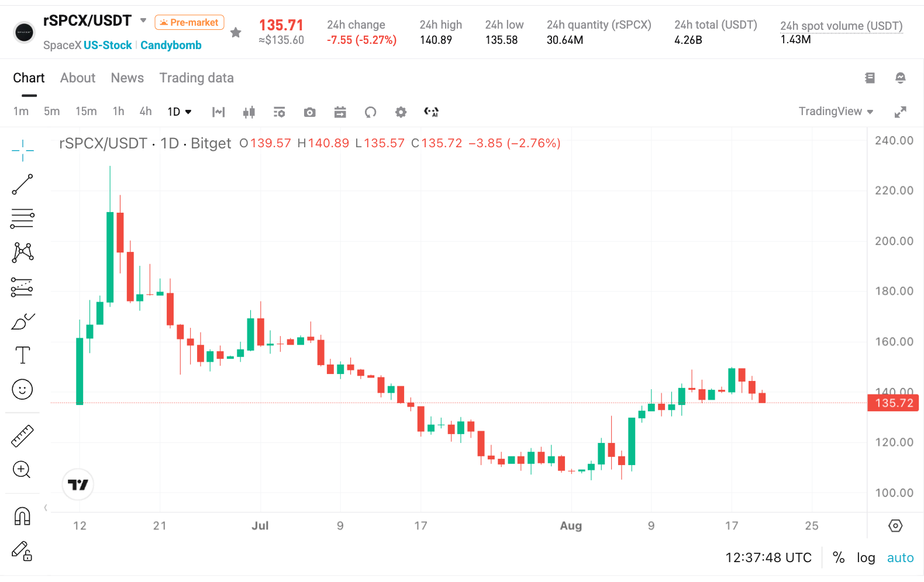Click the TradingView logo on the chart

coord(78,484)
